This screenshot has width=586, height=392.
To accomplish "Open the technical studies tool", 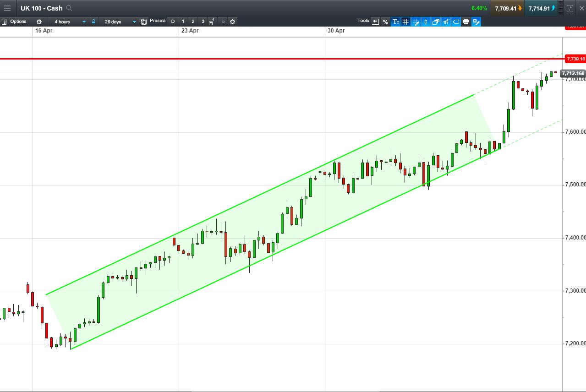I will [x=446, y=22].
